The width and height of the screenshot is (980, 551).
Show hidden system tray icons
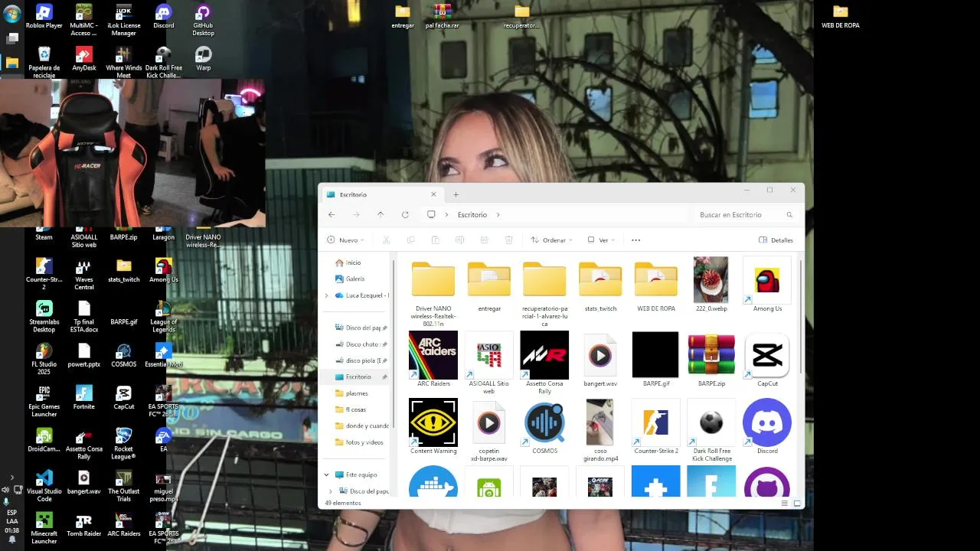click(11, 478)
